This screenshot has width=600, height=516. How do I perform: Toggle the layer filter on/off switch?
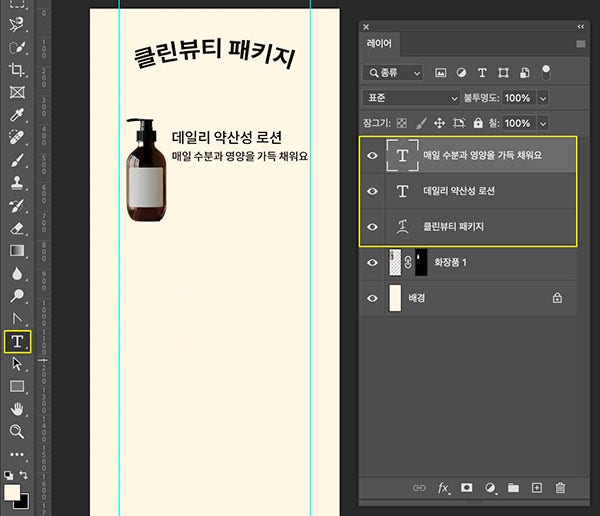click(546, 72)
